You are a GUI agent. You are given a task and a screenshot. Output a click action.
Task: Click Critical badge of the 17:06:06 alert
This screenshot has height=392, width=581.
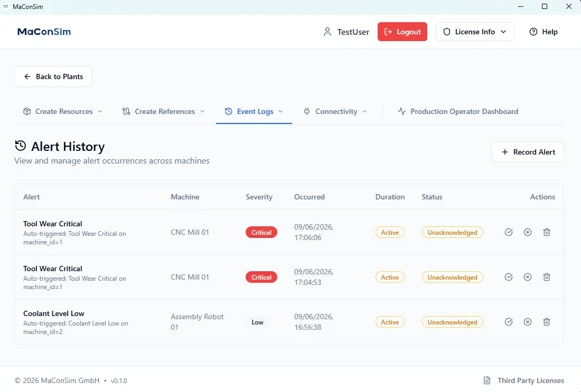tap(261, 233)
